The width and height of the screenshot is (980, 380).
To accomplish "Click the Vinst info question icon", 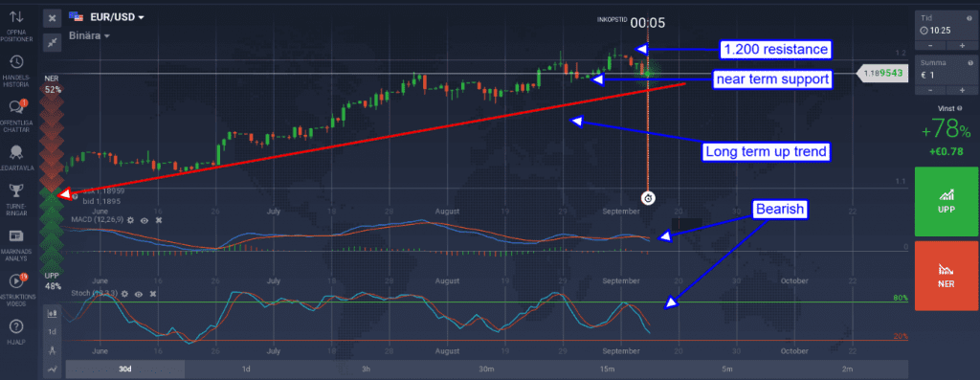I will pyautogui.click(x=960, y=108).
